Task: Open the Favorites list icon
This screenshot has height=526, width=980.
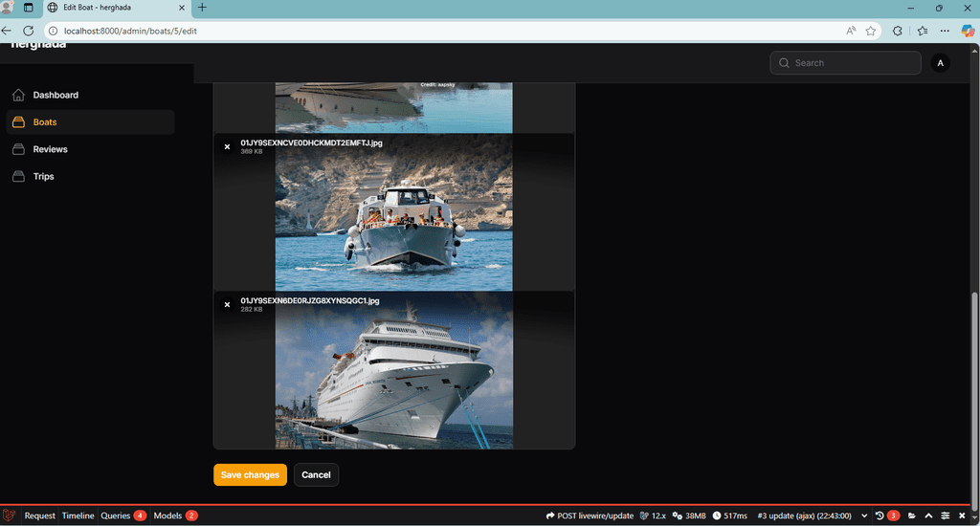Action: 923,31
